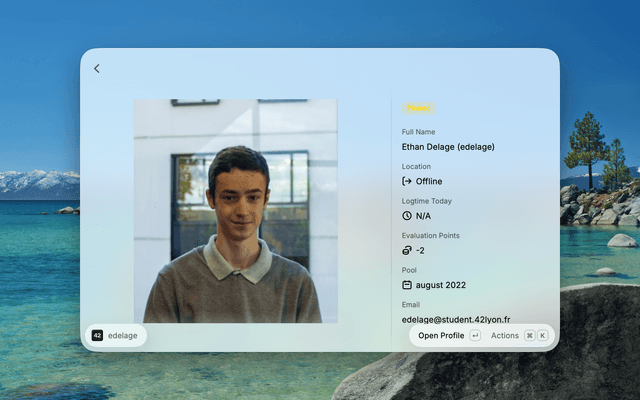This screenshot has width=640, height=400.
Task: Click the Full Name label
Action: coord(418,132)
